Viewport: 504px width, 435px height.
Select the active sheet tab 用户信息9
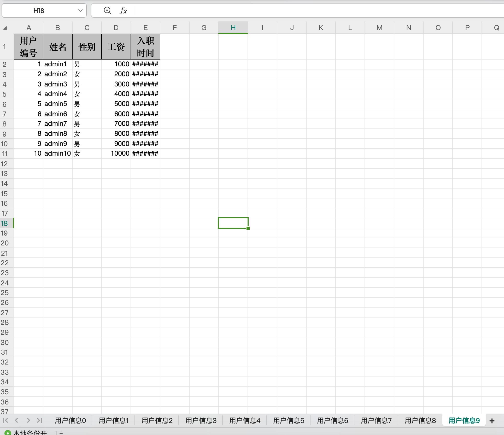pos(464,420)
